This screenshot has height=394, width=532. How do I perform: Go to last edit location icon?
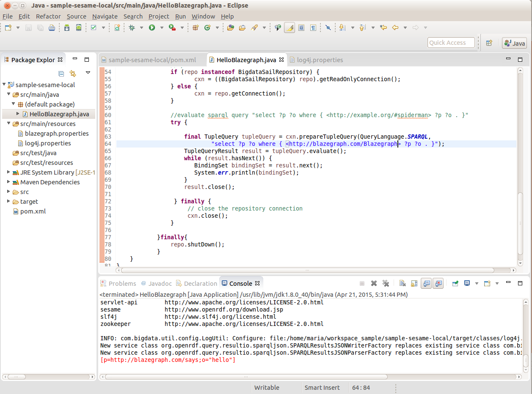383,27
